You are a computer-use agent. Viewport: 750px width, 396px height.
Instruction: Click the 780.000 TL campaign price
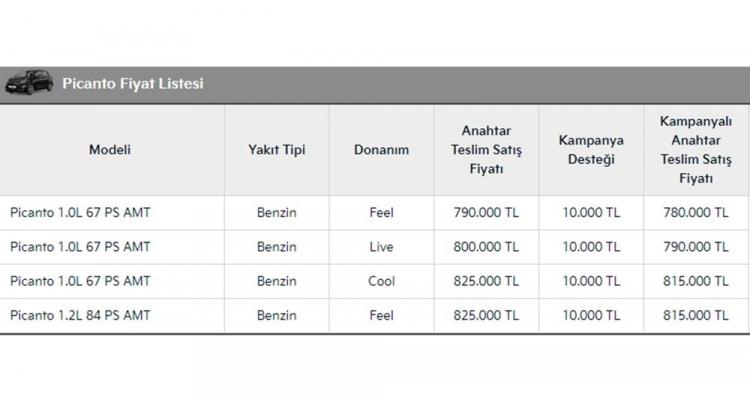695,212
